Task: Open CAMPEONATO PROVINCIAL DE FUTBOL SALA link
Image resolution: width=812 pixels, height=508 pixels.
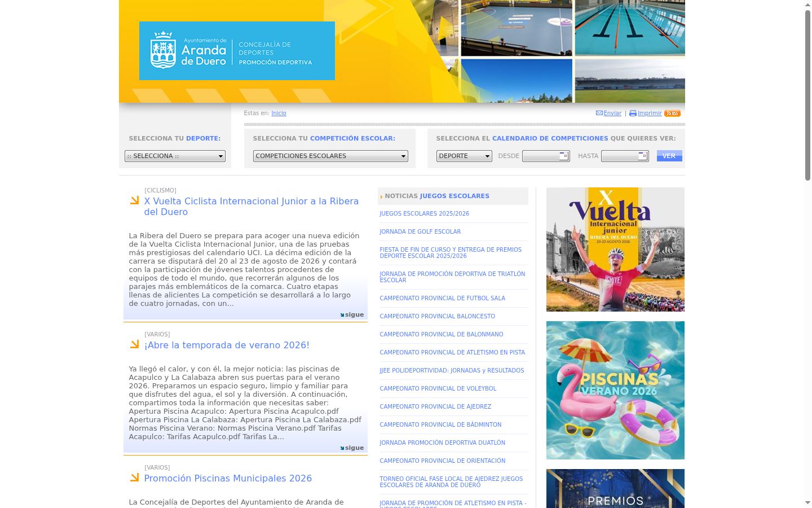Action: point(442,299)
